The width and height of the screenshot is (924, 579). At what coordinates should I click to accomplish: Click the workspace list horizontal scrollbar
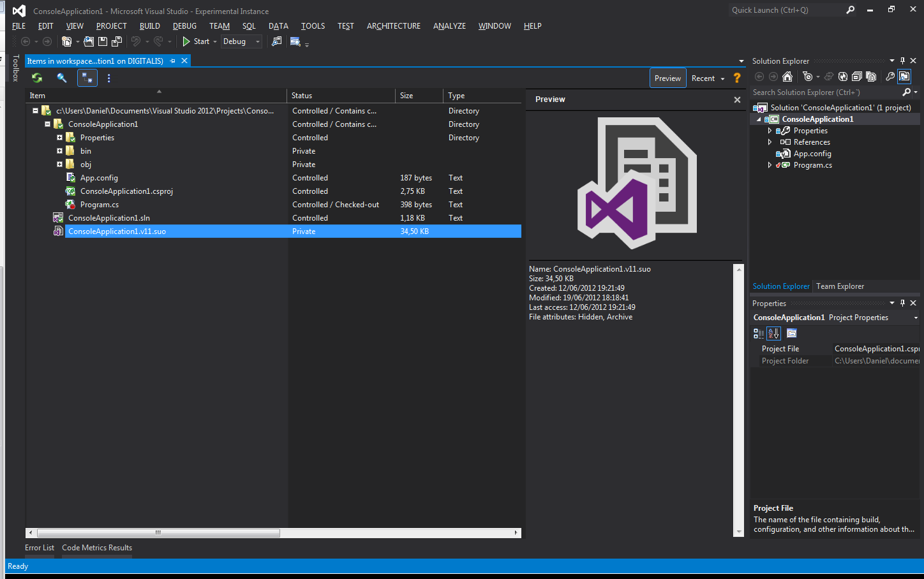click(158, 533)
